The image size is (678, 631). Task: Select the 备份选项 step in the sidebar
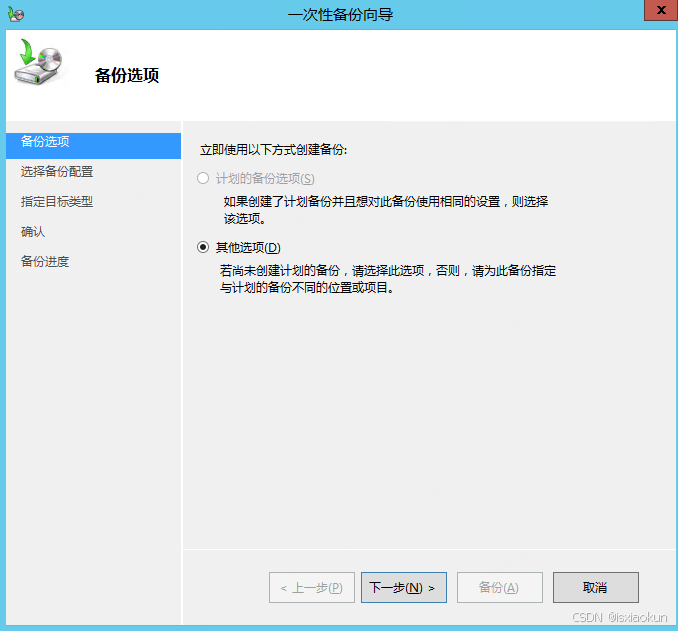click(x=45, y=142)
